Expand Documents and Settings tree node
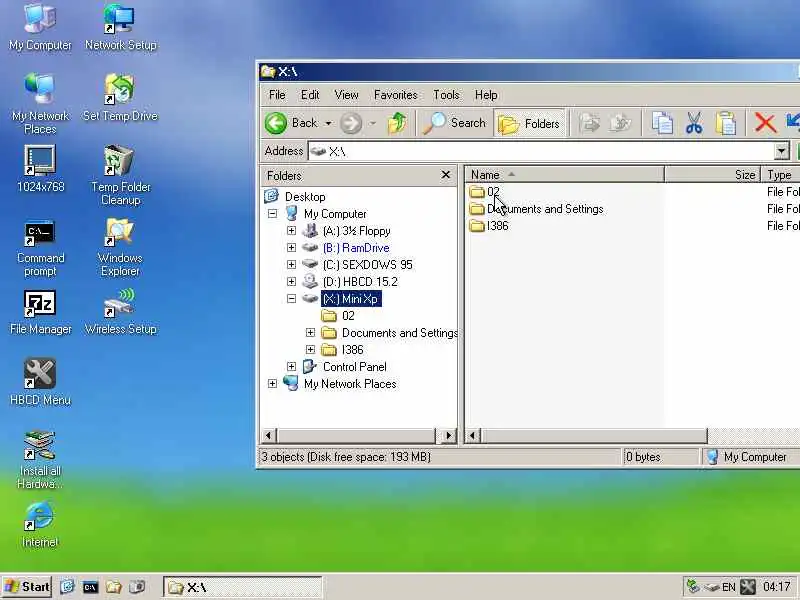 click(310, 333)
